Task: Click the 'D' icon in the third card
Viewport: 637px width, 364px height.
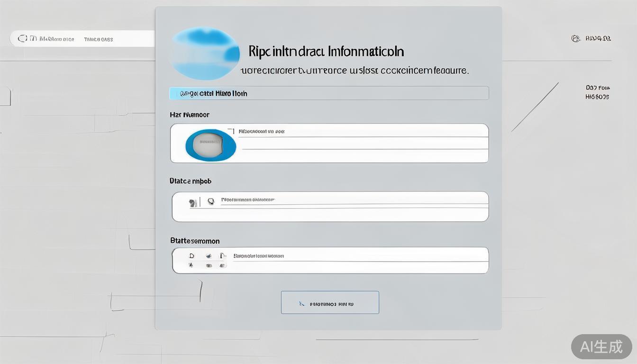Action: click(191, 256)
